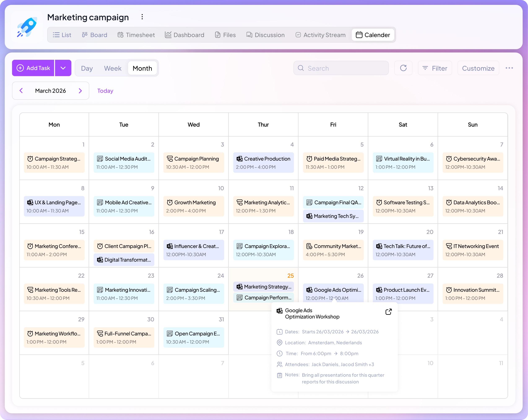This screenshot has height=420, width=528.
Task: Go to next month arrow
Action: click(x=80, y=91)
